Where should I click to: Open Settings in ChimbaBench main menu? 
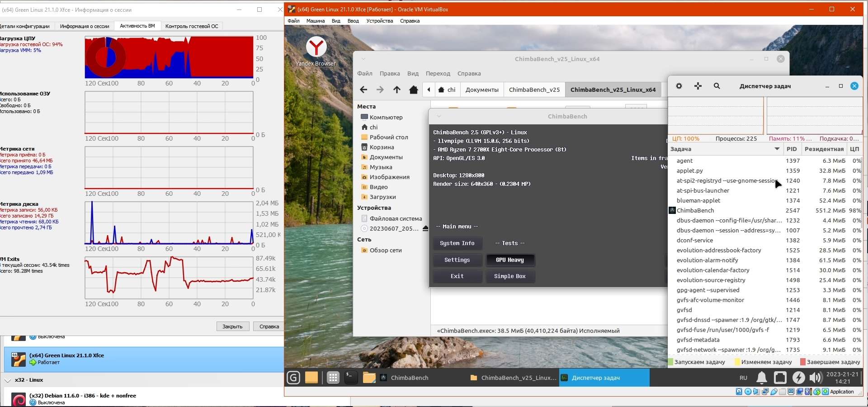pyautogui.click(x=457, y=260)
